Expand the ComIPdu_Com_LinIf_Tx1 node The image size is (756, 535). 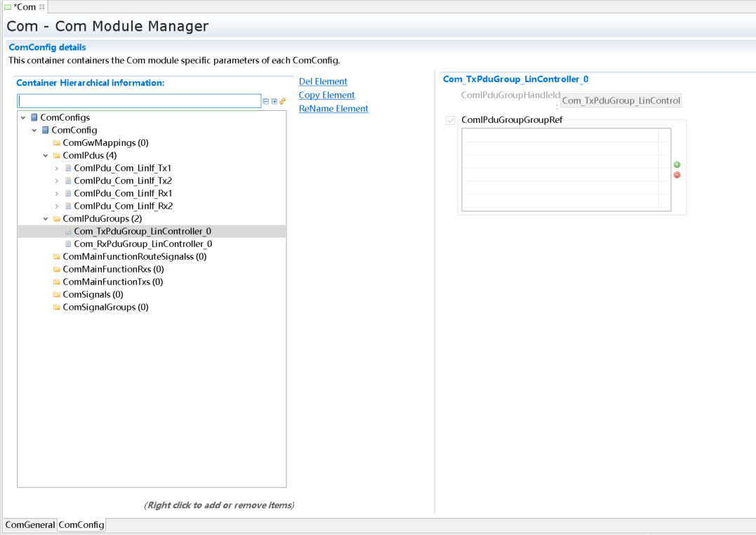click(57, 169)
